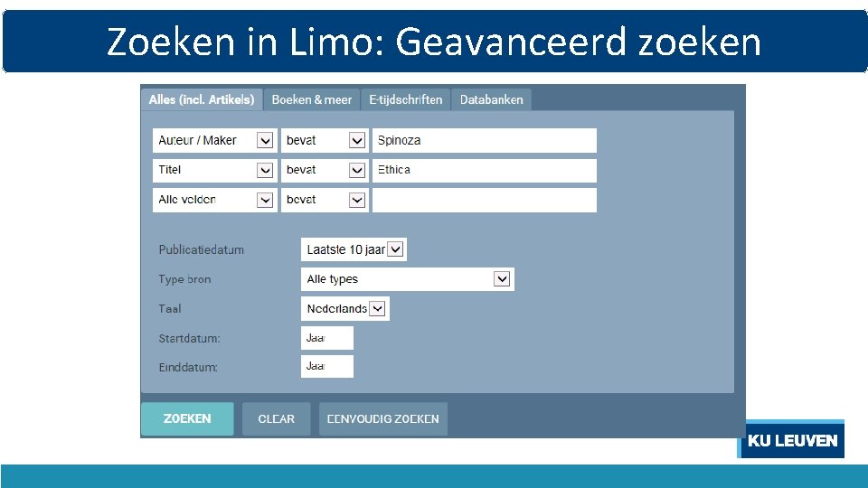Expand 'bevat' operator in Titel row

click(325, 170)
